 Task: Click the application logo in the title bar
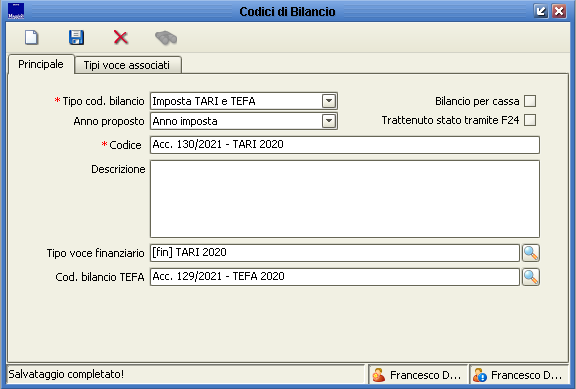[16, 11]
